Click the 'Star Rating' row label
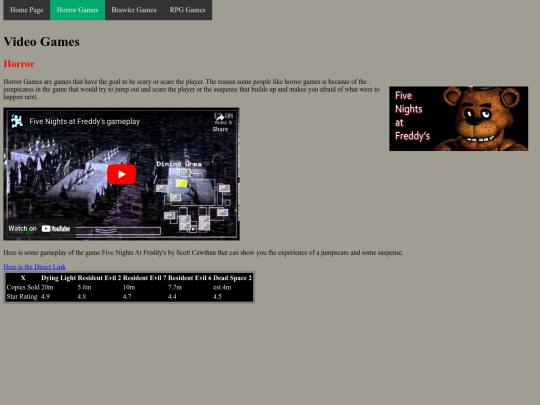540x405 pixels. click(x=22, y=297)
